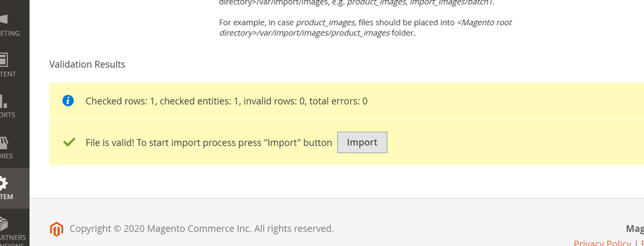
Task: Click the Magento logo in the footer
Action: point(57,229)
